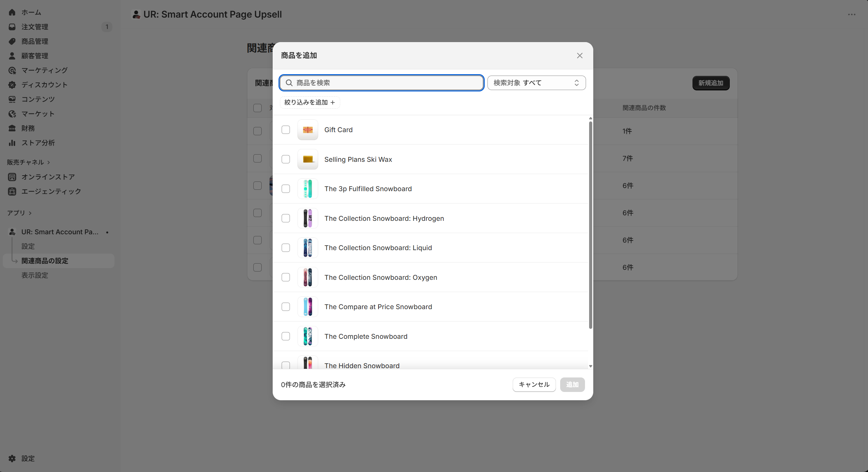Click Collection Snowboard: Hydrogen thumbnail
Image resolution: width=868 pixels, height=472 pixels.
click(308, 218)
